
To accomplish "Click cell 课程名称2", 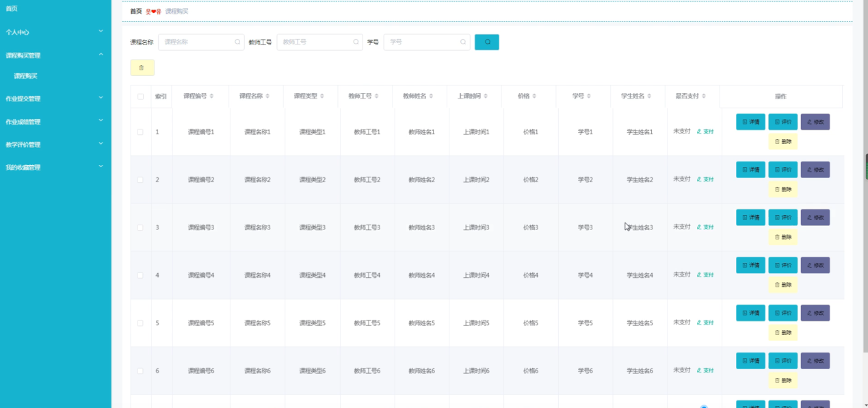I will tap(257, 179).
